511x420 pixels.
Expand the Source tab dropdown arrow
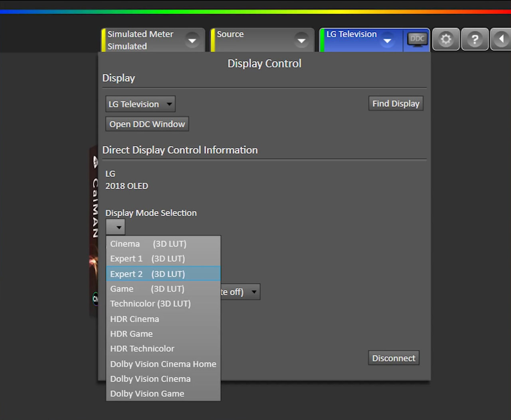[301, 40]
